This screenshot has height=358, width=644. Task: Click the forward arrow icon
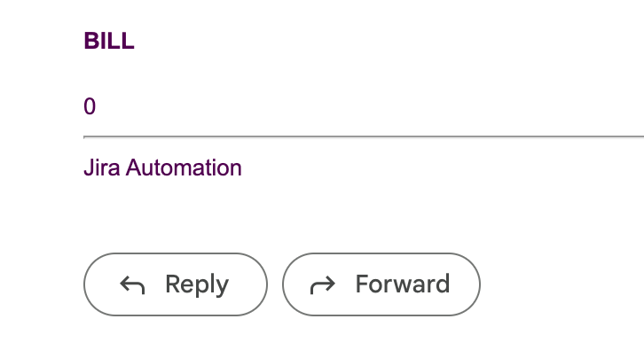(323, 285)
